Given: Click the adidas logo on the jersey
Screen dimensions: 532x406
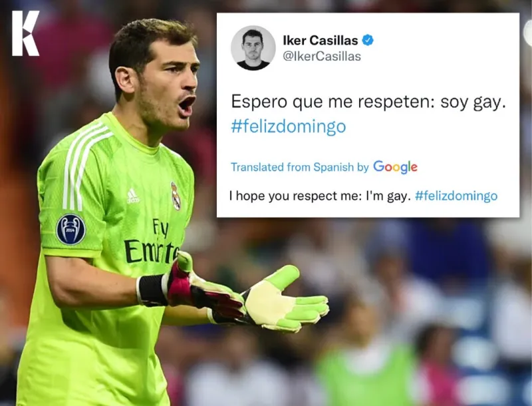Looking at the screenshot, I should (132, 196).
